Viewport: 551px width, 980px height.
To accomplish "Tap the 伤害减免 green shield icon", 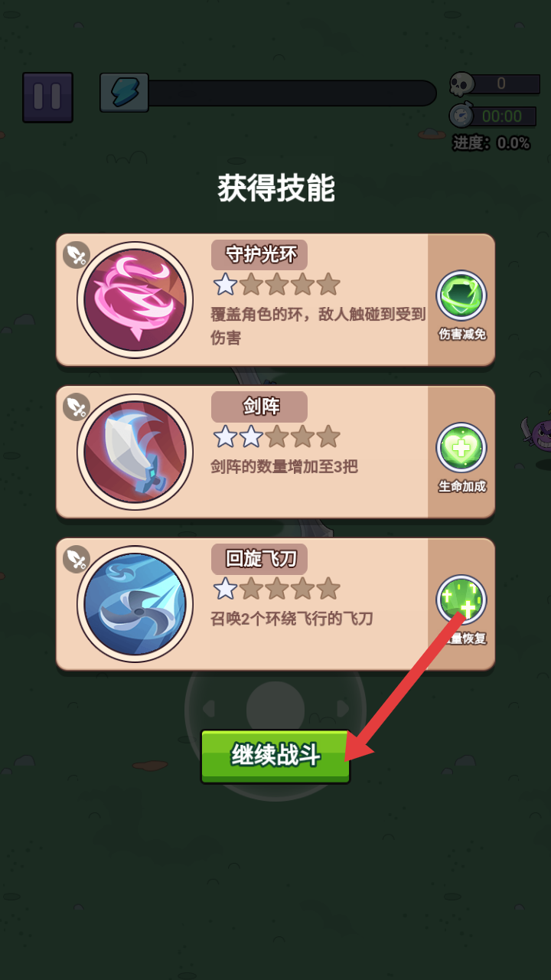I will click(461, 296).
